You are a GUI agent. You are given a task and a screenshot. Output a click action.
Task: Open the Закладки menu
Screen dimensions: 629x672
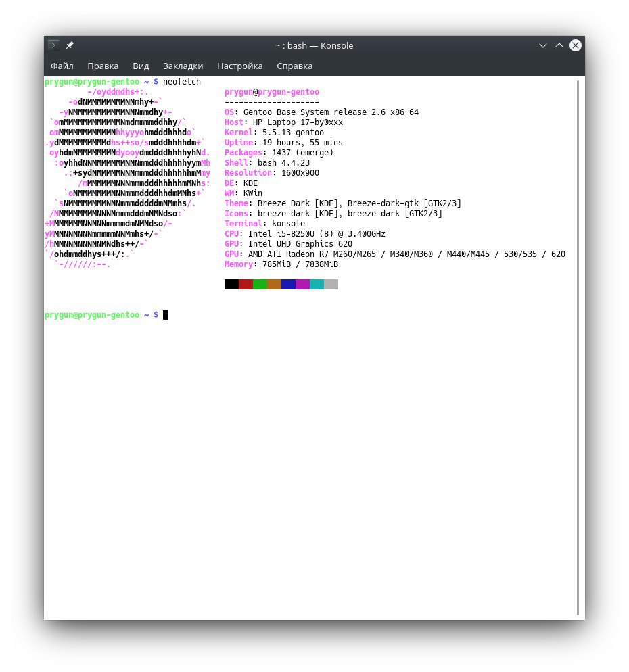[183, 66]
